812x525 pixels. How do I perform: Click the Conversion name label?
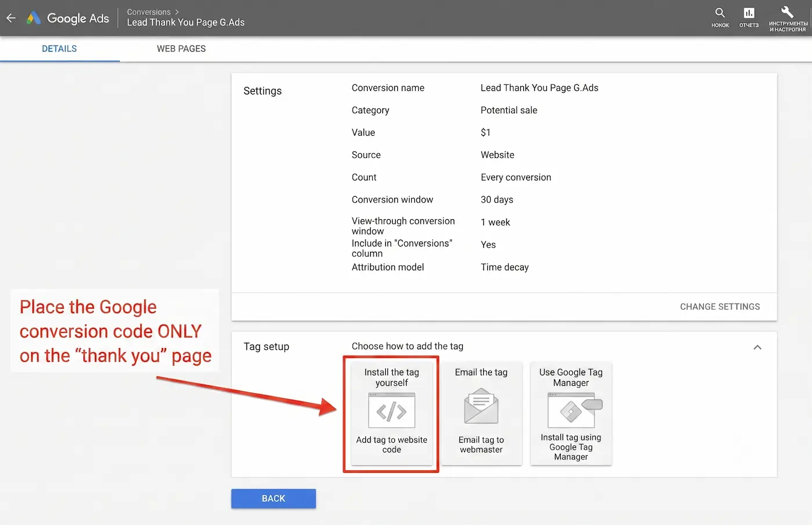(x=387, y=88)
